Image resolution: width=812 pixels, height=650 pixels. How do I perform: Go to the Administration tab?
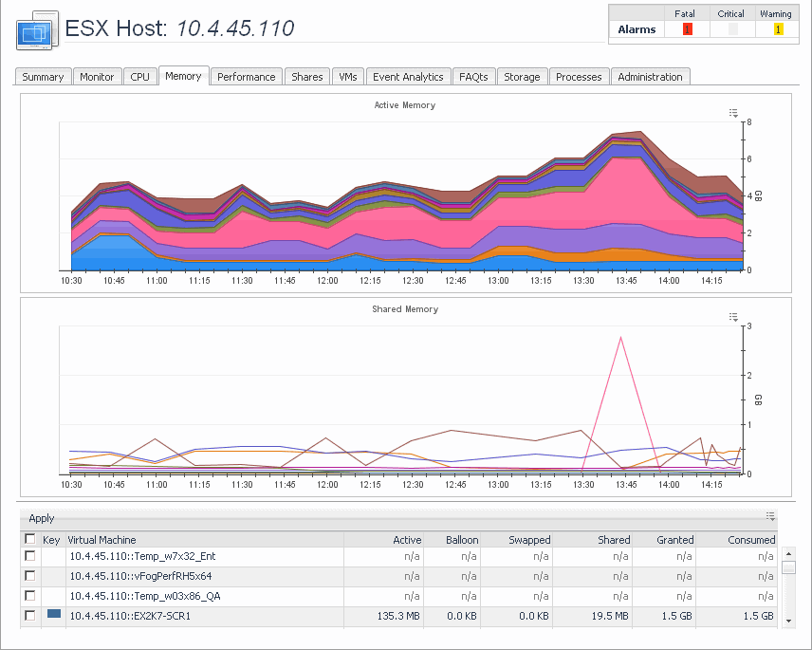point(650,77)
